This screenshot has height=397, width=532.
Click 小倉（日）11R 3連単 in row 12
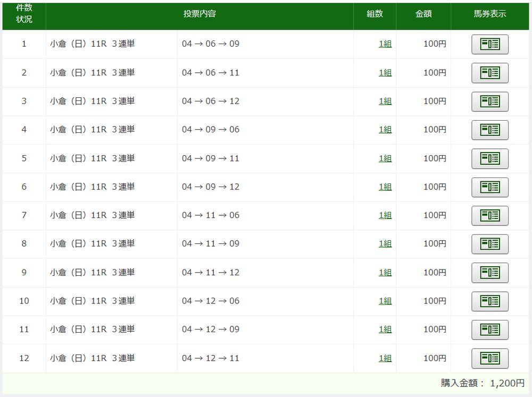92,358
